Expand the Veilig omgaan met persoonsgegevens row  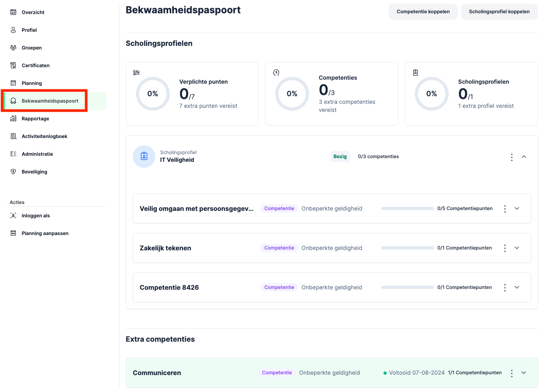(x=517, y=208)
